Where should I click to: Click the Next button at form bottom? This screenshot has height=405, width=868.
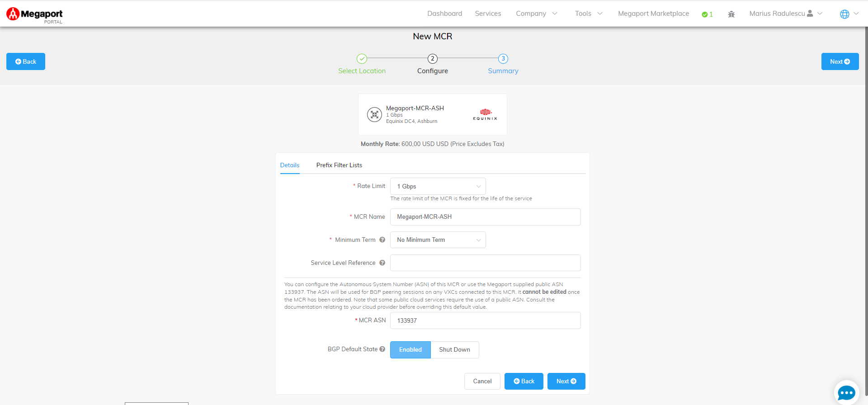[x=566, y=381]
